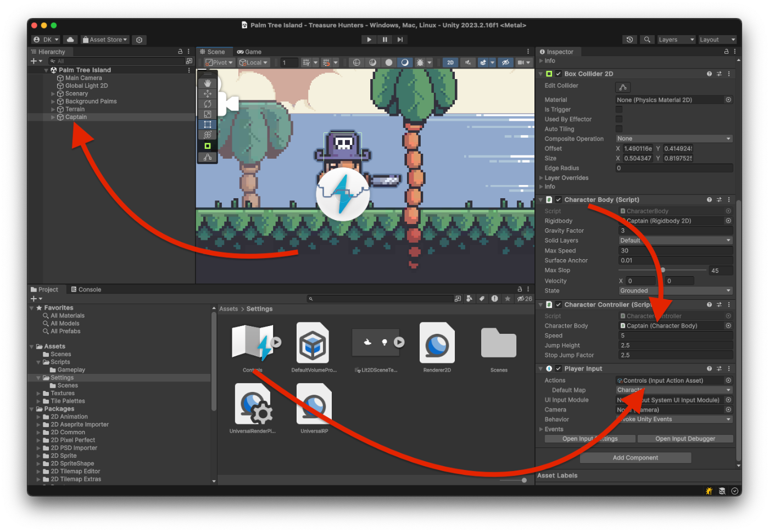This screenshot has width=769, height=532.
Task: Select the Renderer2D asset thumbnail
Action: (437, 344)
